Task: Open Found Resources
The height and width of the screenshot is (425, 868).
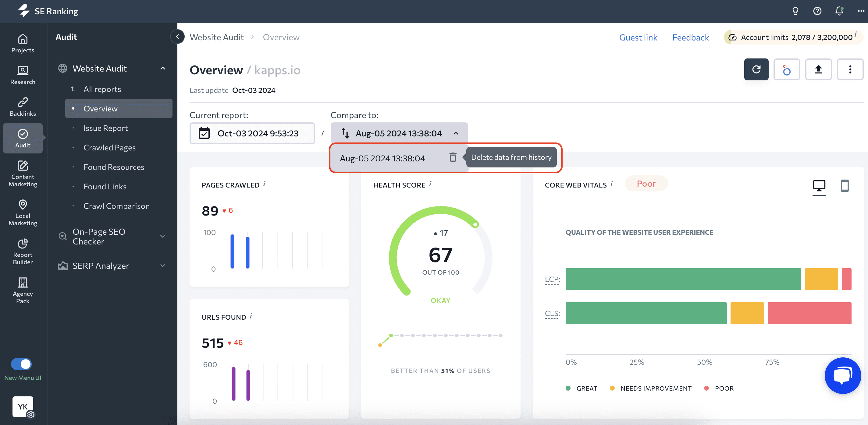Action: (114, 167)
